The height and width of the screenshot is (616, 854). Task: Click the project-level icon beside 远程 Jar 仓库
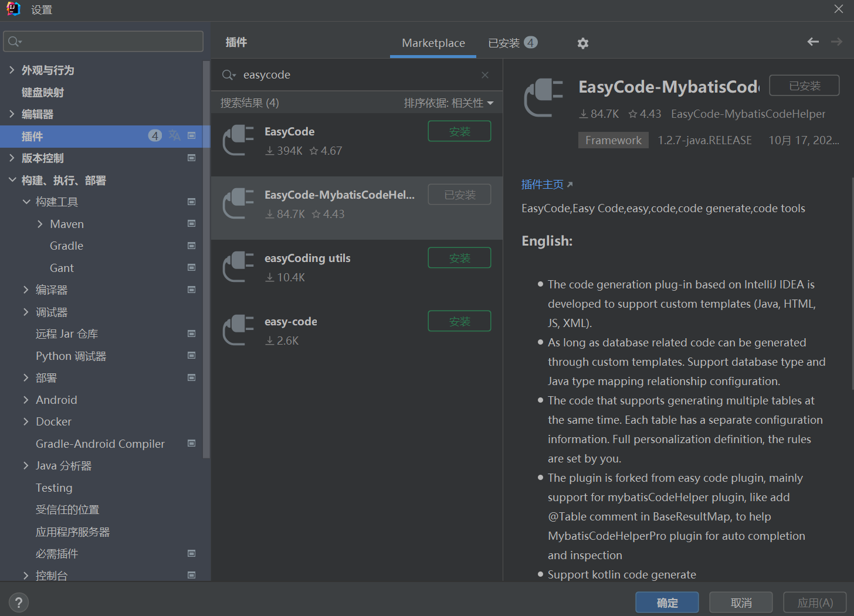(x=191, y=333)
